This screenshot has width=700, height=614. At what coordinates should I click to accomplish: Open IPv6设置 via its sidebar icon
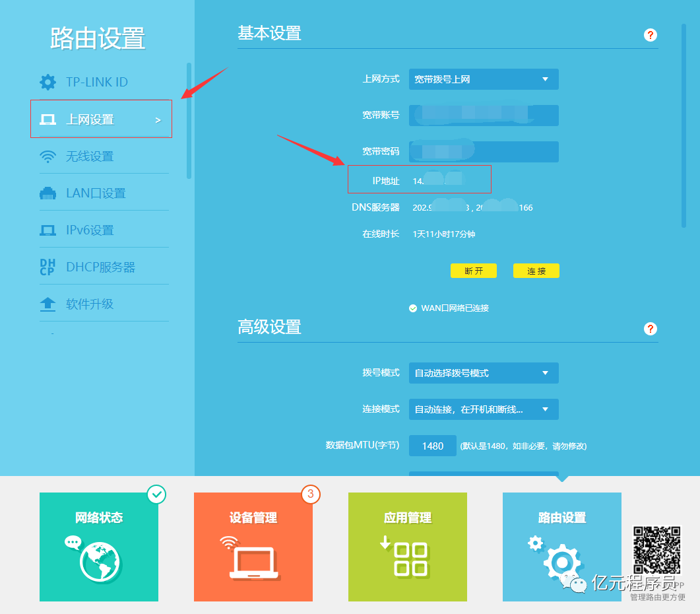pos(48,229)
